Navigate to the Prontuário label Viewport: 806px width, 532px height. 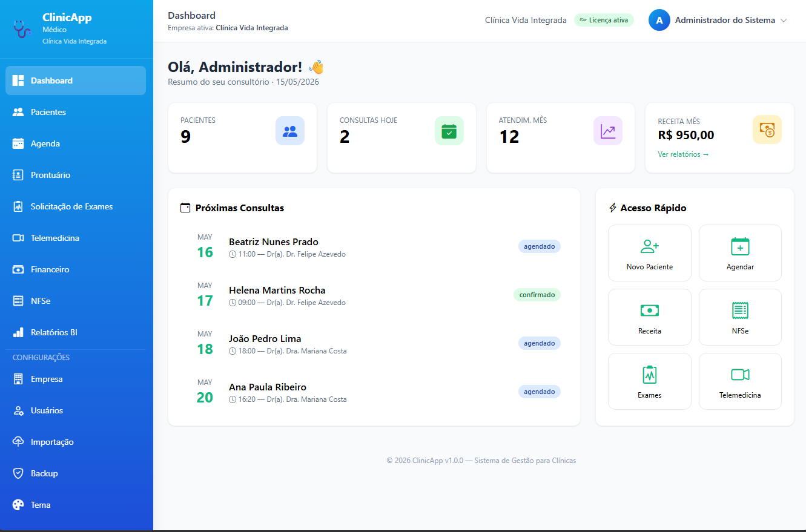(x=51, y=175)
